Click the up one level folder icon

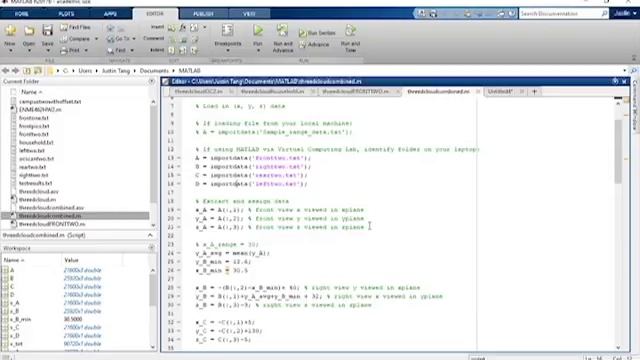click(27, 71)
